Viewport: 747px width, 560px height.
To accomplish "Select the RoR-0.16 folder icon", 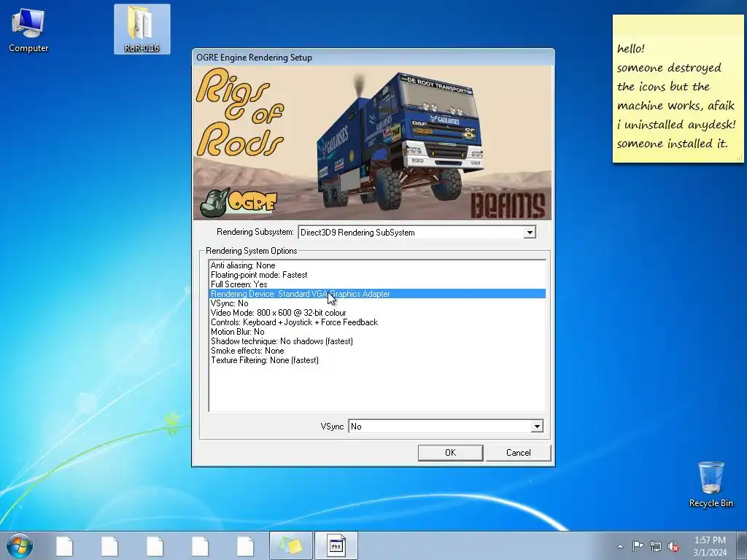I will click(x=142, y=29).
